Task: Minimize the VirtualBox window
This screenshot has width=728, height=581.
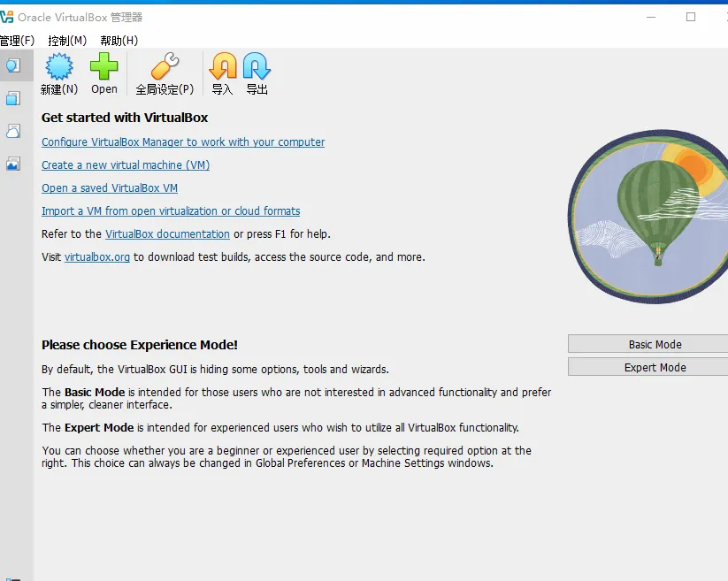Action: (x=651, y=17)
